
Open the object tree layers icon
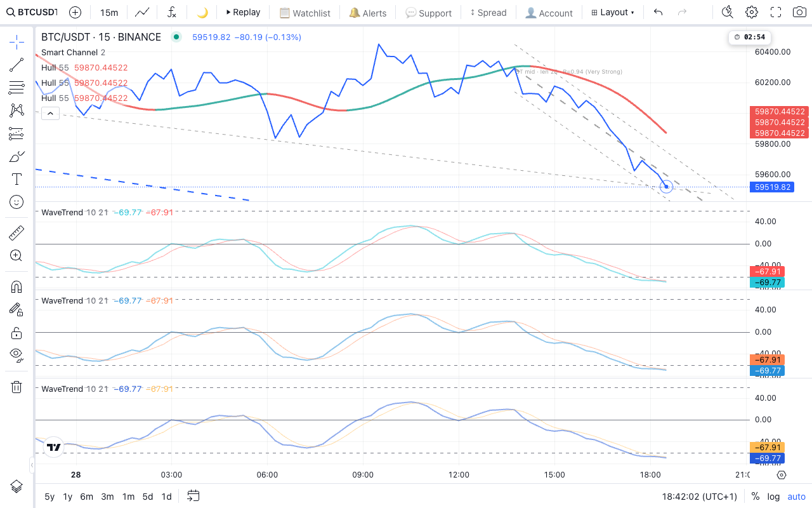(16, 486)
